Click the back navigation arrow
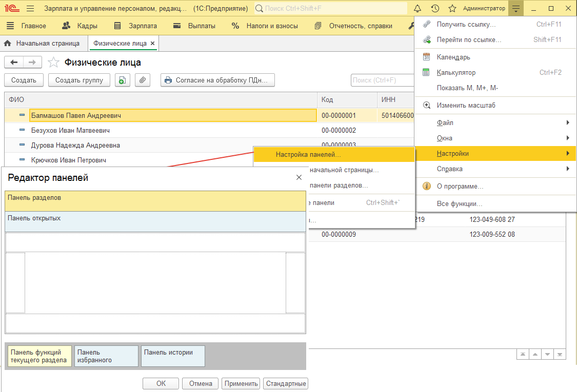The width and height of the screenshot is (577, 392). tap(14, 63)
